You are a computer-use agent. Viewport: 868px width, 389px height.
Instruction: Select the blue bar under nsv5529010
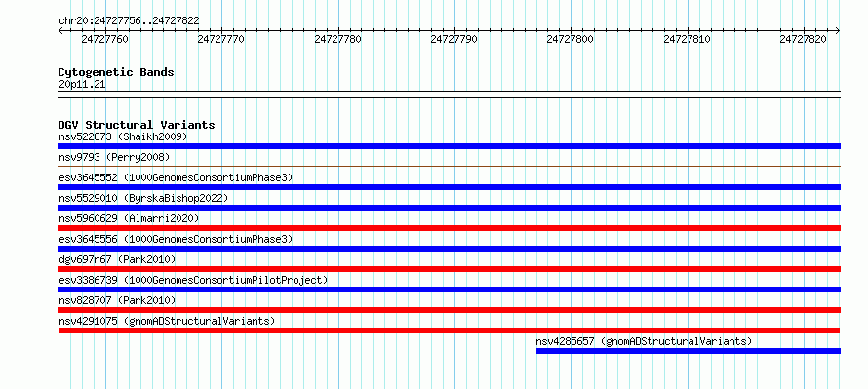click(x=449, y=208)
